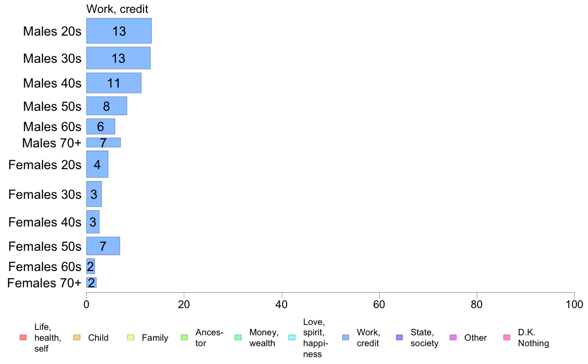Click the red Life, health, self legend swatch
This screenshot has height=364, width=588.
pyautogui.click(x=23, y=338)
